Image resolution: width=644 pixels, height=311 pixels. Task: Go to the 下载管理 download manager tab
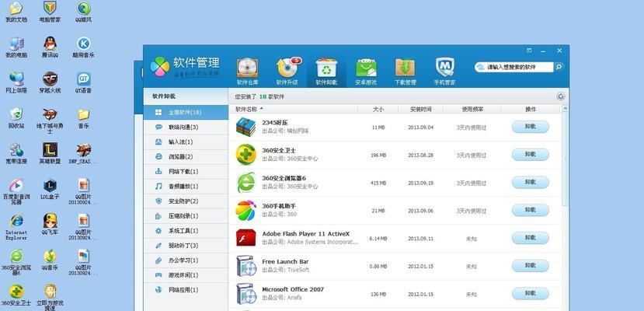click(x=405, y=72)
